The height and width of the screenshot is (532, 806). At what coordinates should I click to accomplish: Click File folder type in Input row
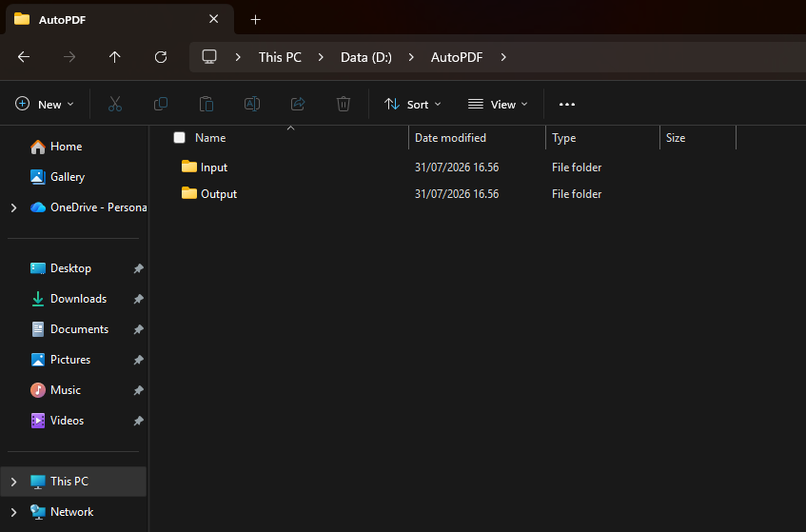click(x=577, y=167)
